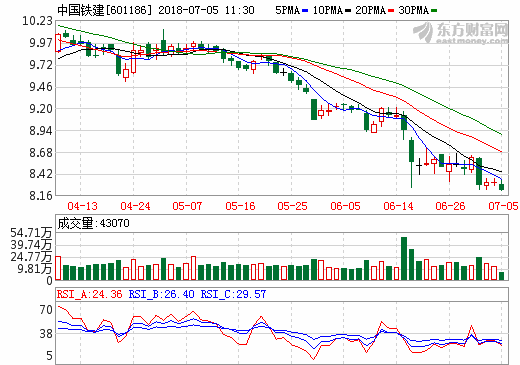The height and width of the screenshot is (365, 520).
Task: Click the green 30PMA color marker
Action: coord(433,11)
